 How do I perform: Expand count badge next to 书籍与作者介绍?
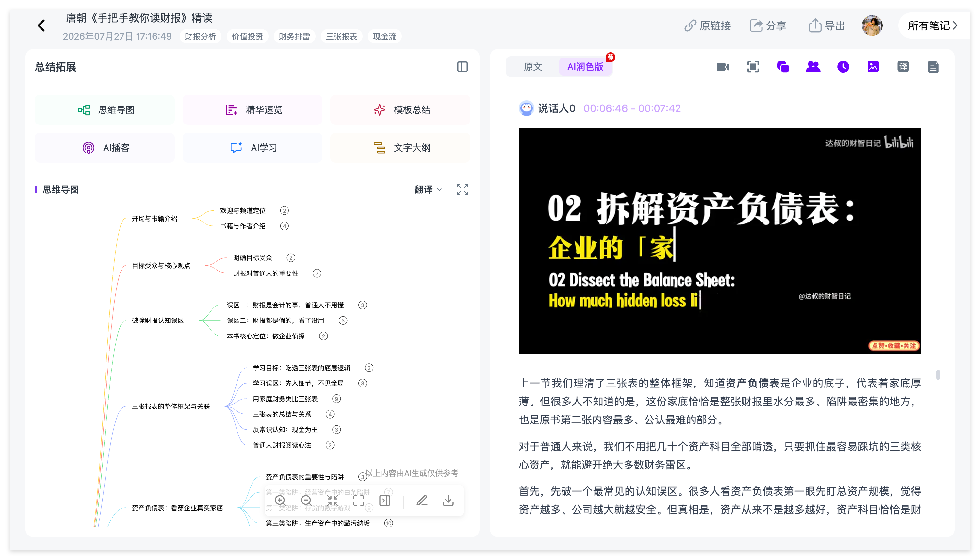point(284,226)
